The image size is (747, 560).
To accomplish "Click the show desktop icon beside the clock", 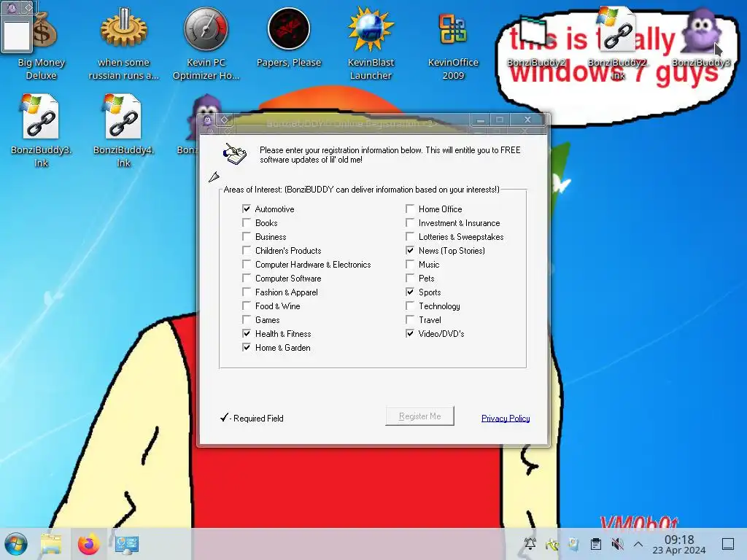I will 728,544.
